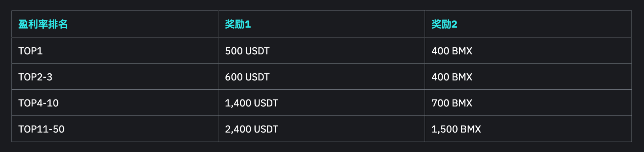This screenshot has height=152, width=644.
Task: Click the 1,500 BMX reward cell
Action: click(456, 129)
